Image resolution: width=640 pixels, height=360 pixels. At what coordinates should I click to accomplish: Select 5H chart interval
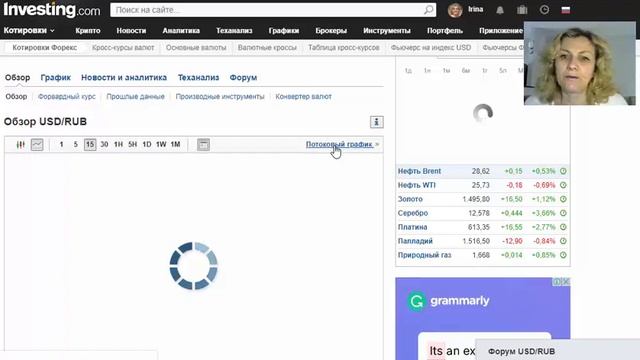[x=133, y=144]
